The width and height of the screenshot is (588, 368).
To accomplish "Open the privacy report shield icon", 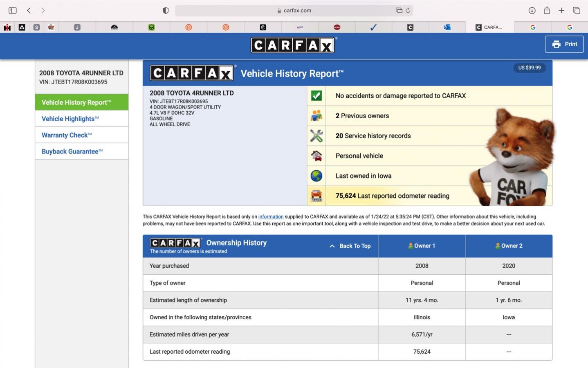I will point(166,10).
